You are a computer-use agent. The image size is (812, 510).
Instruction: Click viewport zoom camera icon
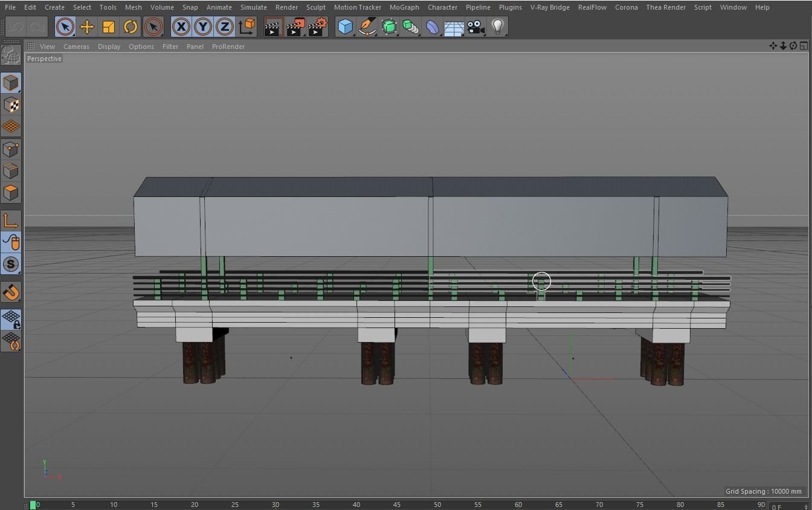click(783, 46)
